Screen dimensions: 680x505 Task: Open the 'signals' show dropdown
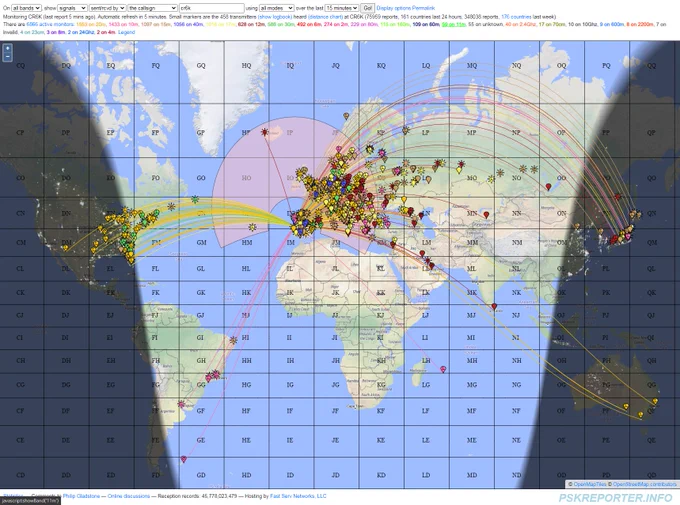tap(72, 8)
